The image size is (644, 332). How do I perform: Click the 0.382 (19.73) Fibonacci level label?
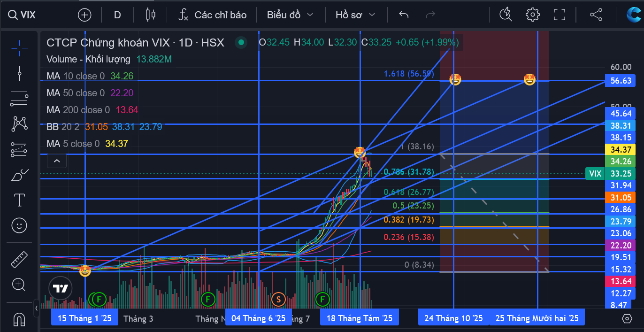click(409, 220)
